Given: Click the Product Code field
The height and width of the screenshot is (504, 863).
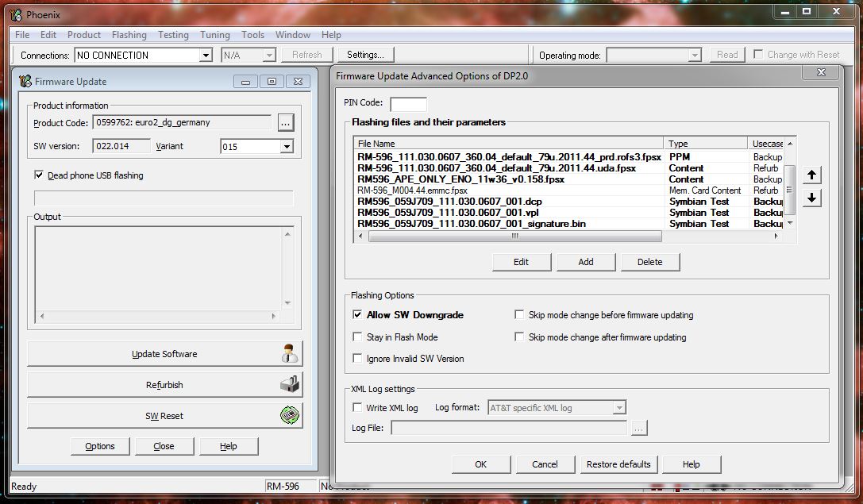Looking at the screenshot, I should (x=182, y=122).
